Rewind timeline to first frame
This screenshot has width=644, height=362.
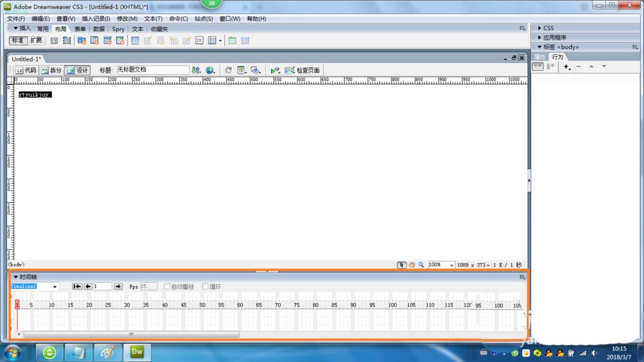pos(77,287)
